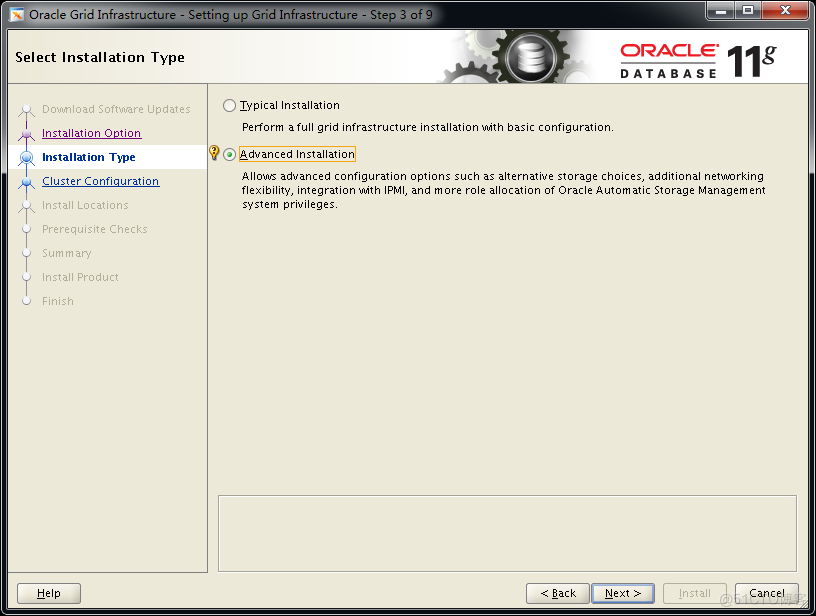
Task: Click the Oracle installer title bar icon
Action: (x=17, y=15)
